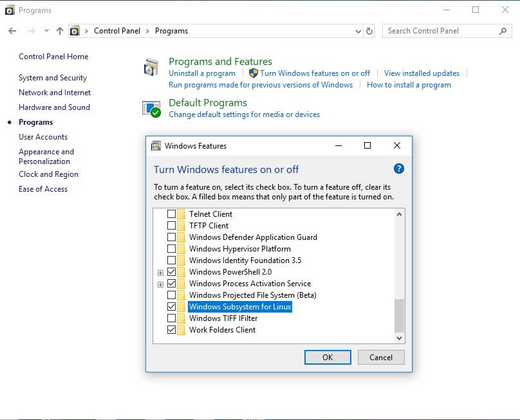Expand the Windows PowerShell 2.0 node
The height and width of the screenshot is (420, 520).
160,273
